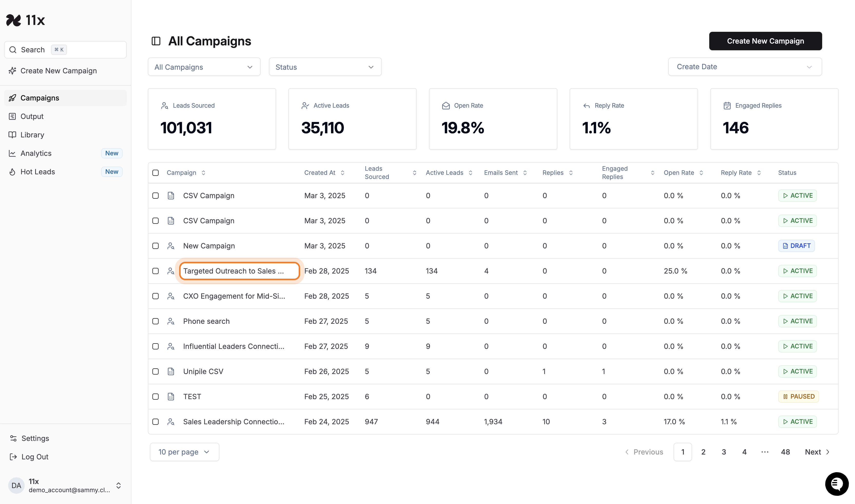
Task: Sort by Active Leads column arrows
Action: coord(471,173)
